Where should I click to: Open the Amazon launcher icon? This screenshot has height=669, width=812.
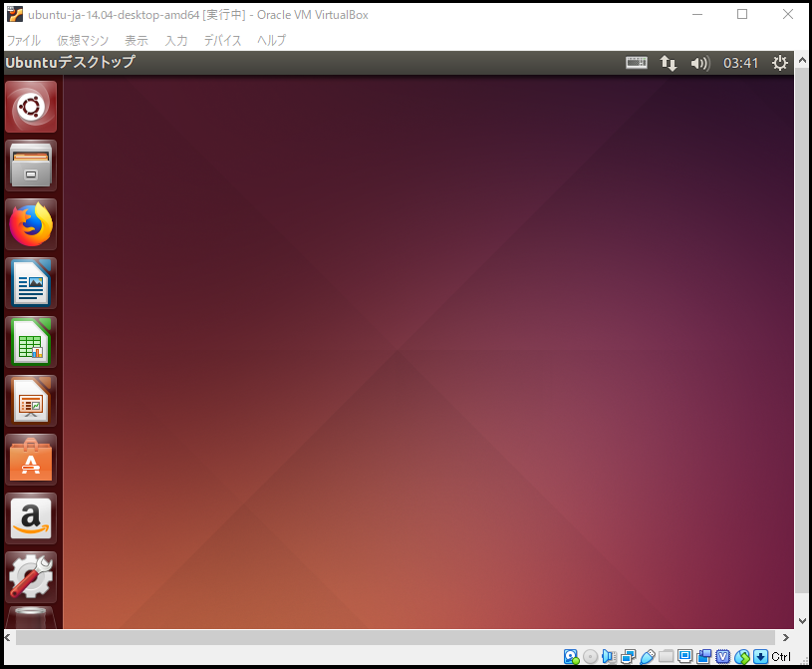tap(31, 518)
